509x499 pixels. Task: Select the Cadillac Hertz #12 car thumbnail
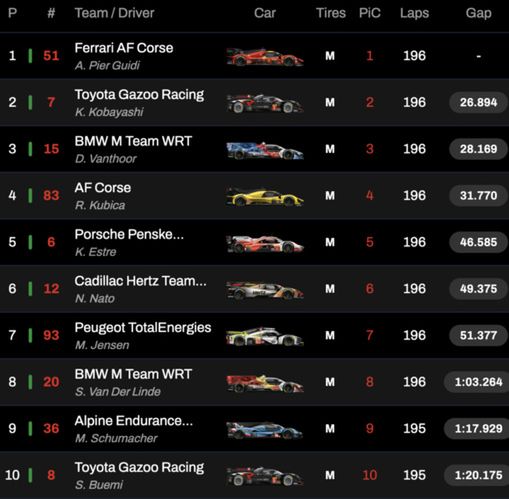[x=265, y=290]
